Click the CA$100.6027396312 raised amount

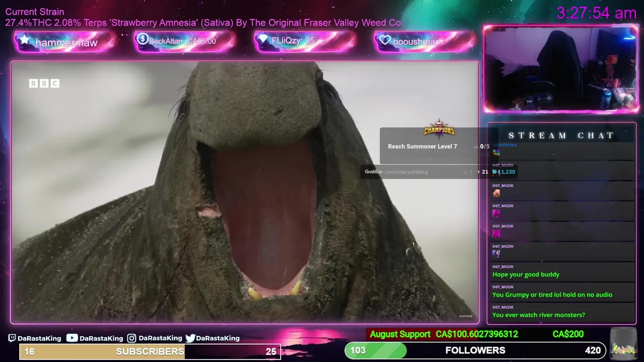tap(477, 334)
